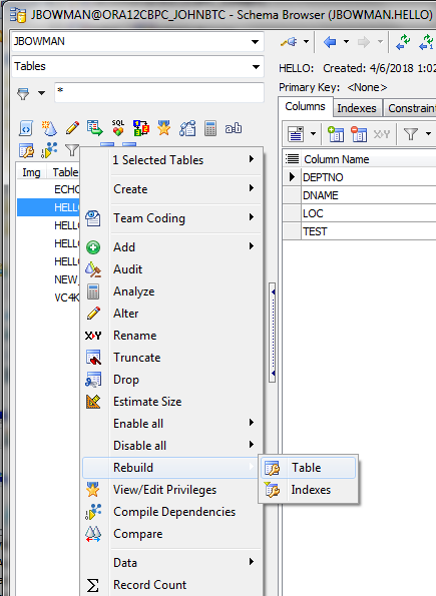Choose Rename from context menu
436x596 pixels.
pos(172,335)
